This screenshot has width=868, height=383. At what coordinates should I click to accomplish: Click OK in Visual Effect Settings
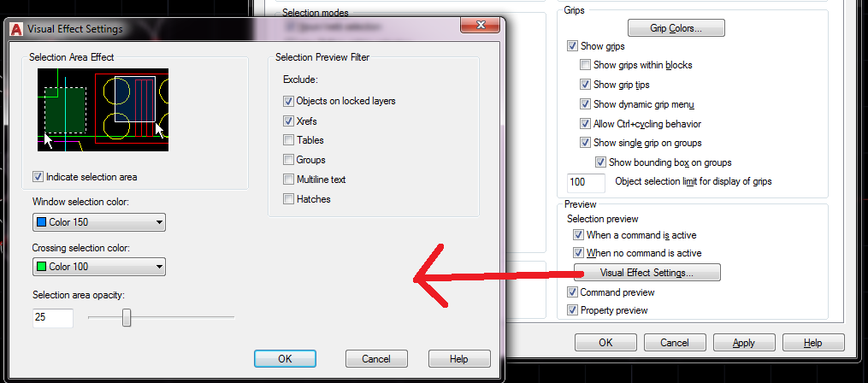[285, 359]
